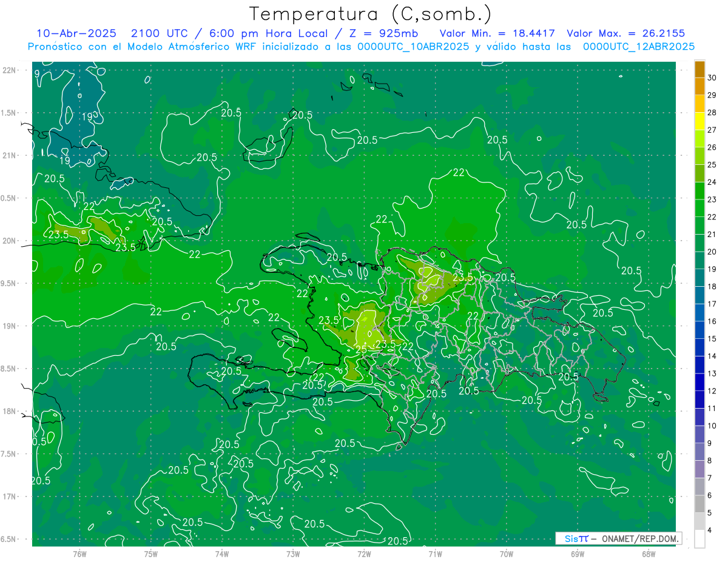Viewport: 728px width, 562px height.
Task: Click the yellow legend swatch between 27 and 28
Action: tap(699, 121)
